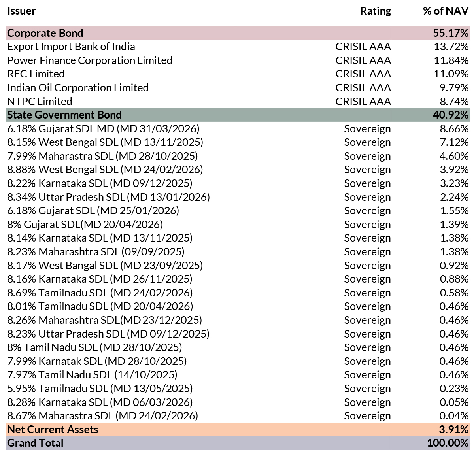Click Power Finance Corporation Limited issuer

point(90,60)
